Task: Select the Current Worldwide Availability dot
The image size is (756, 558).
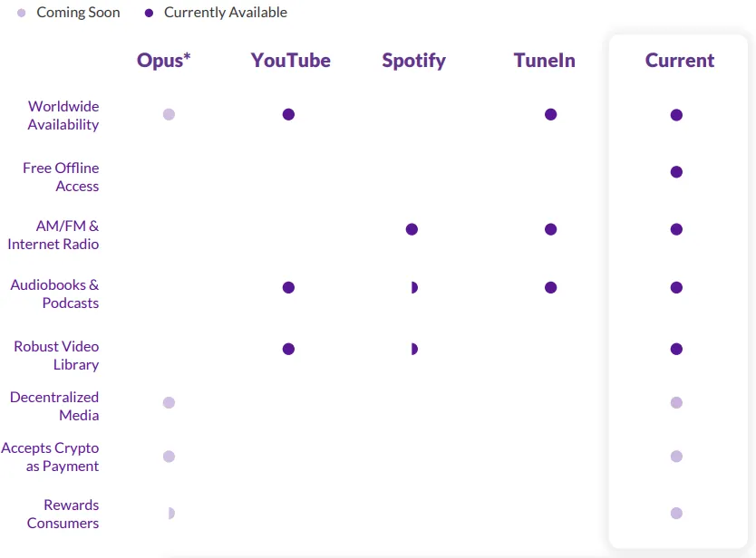Action: [676, 115]
